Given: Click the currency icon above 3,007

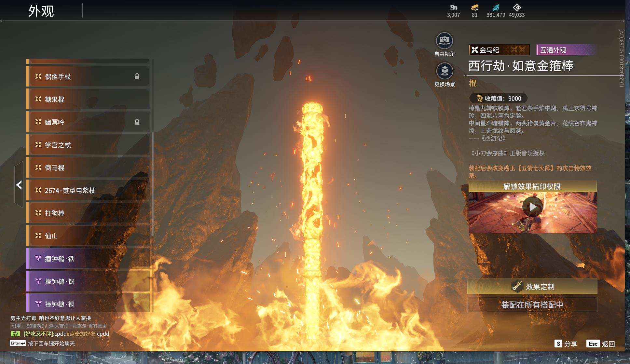Looking at the screenshot, I should pos(453,7).
